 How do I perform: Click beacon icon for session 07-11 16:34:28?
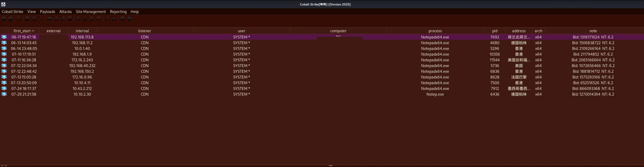(x=4, y=60)
